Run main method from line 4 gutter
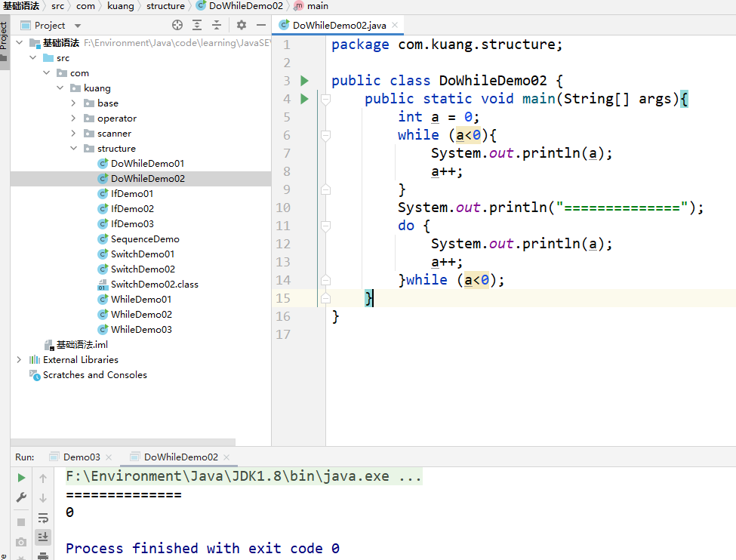 (304, 99)
